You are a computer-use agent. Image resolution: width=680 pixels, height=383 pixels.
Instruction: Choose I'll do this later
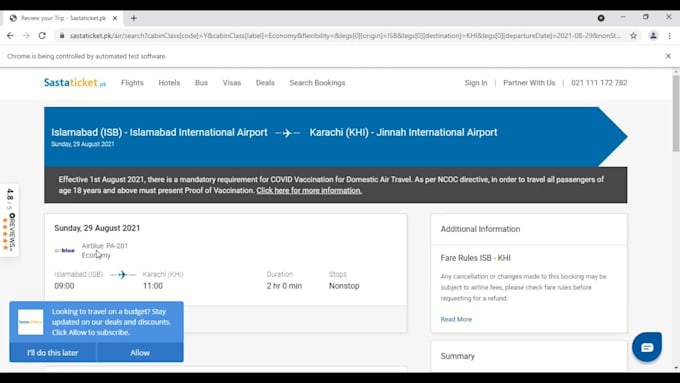coord(53,353)
